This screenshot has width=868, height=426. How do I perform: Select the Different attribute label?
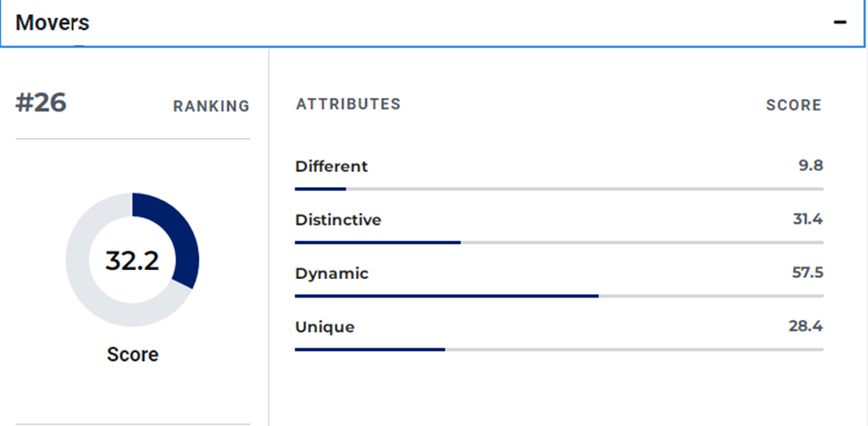(x=331, y=166)
